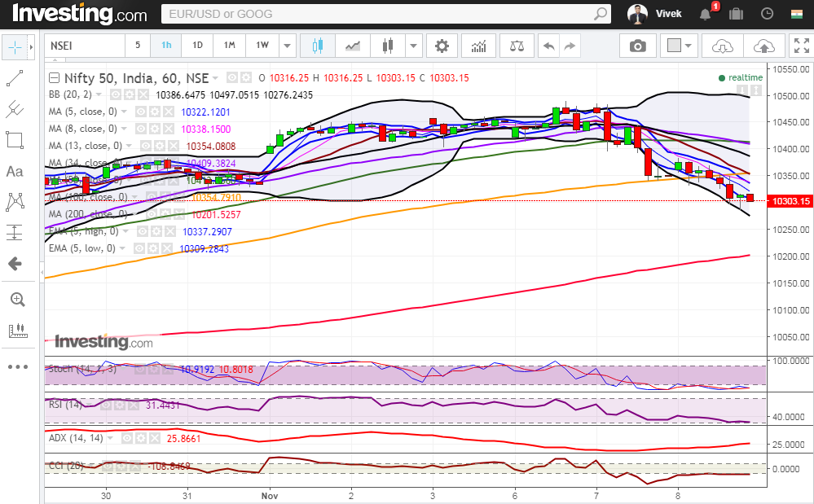The image size is (814, 504).
Task: Activate the zoom in magnifier tool
Action: tap(17, 299)
